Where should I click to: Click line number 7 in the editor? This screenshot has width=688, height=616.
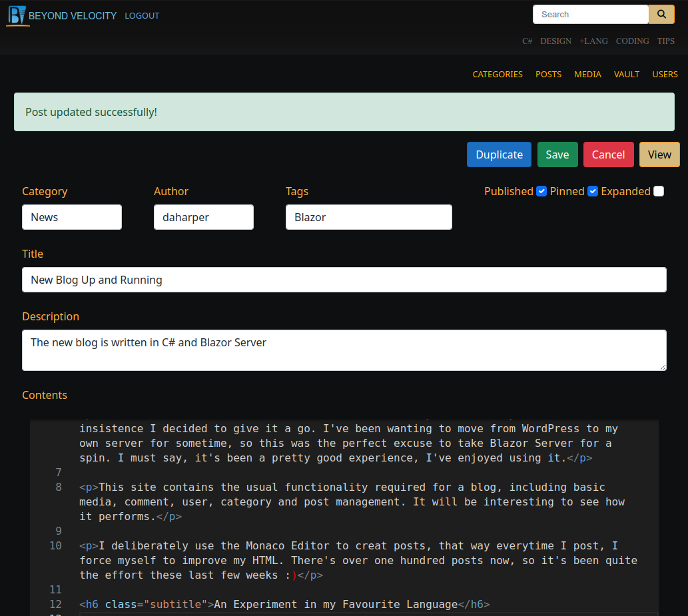coord(59,473)
